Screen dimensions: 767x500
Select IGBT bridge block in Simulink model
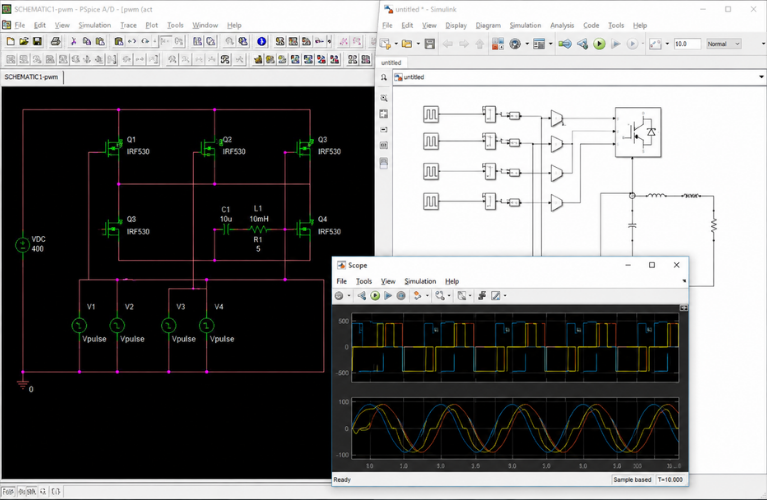point(638,132)
